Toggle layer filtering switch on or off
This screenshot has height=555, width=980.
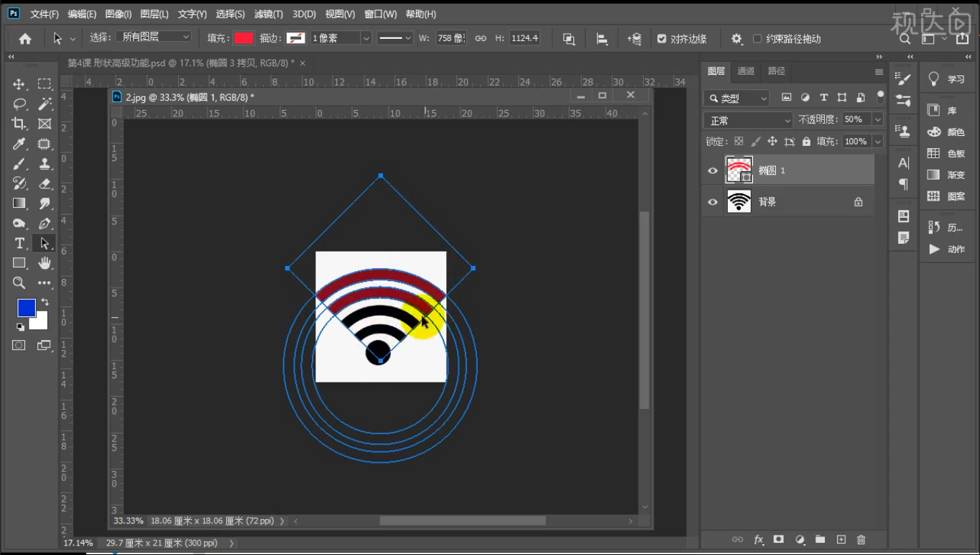coord(881,97)
